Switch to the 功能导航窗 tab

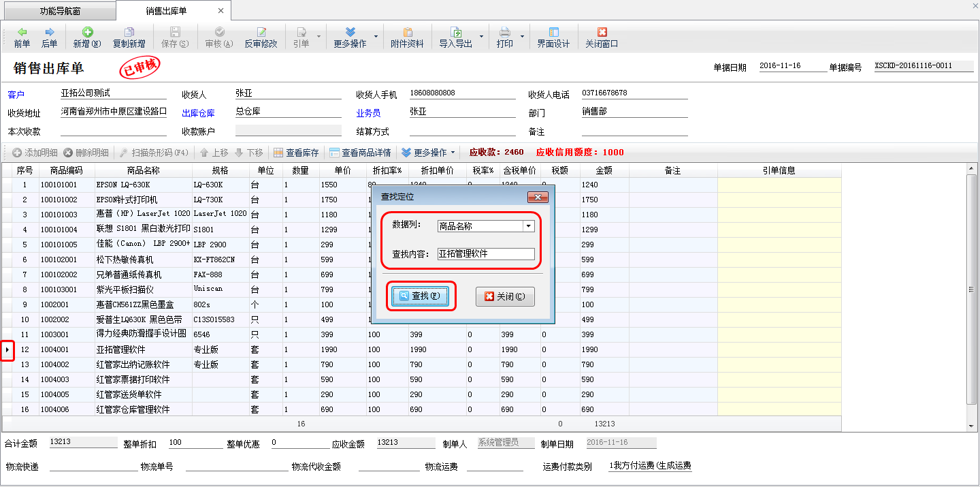click(59, 12)
